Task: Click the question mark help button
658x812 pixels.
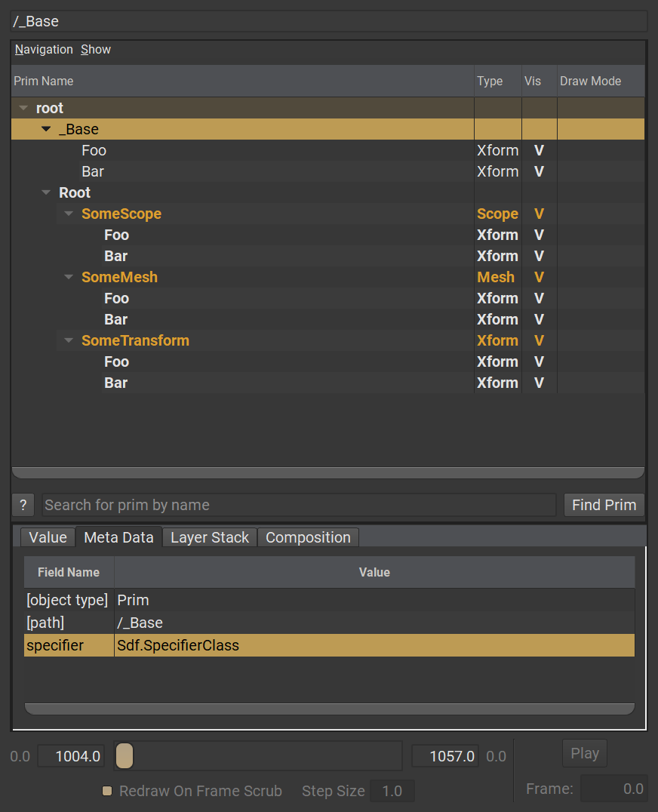Action: click(x=23, y=505)
